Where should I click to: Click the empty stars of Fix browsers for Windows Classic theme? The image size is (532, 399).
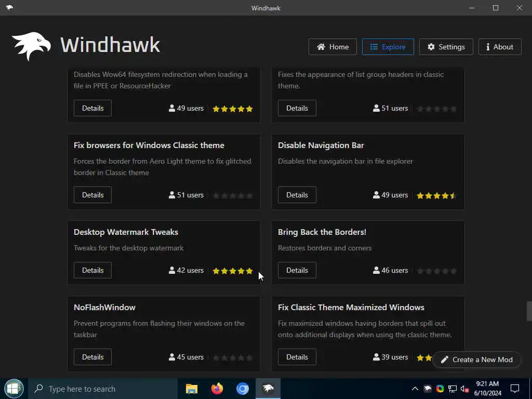[x=233, y=195]
